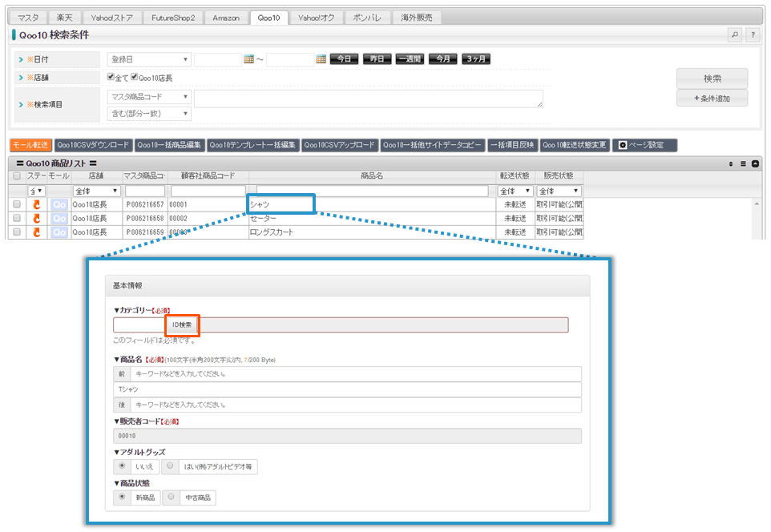This screenshot has width=771, height=532.
Task: Check the row checkbox for P006216658
Action: (x=17, y=218)
